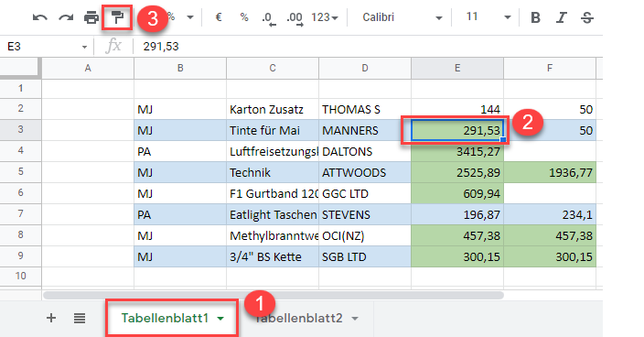
Task: Select cell with value 234,1
Action: point(550,214)
